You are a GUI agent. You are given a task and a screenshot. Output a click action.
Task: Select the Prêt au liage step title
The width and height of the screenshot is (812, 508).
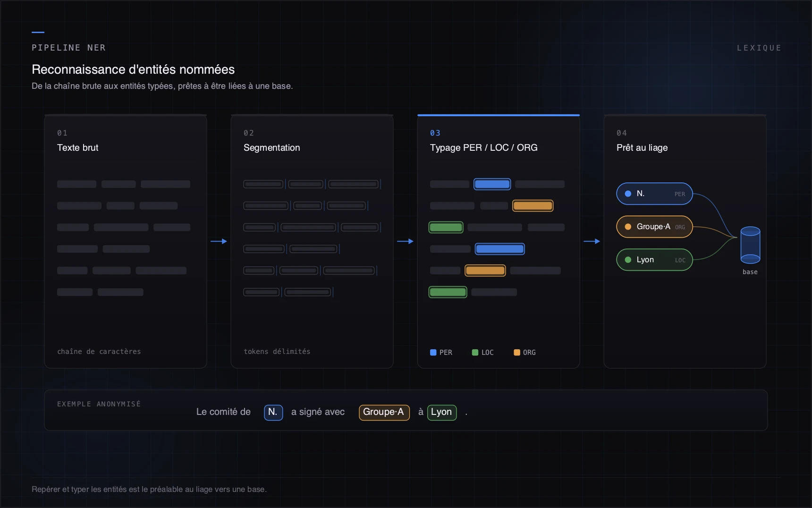642,147
